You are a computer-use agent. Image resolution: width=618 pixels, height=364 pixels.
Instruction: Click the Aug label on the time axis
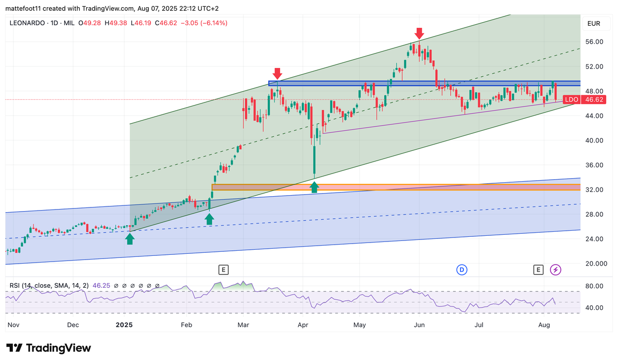click(x=544, y=325)
